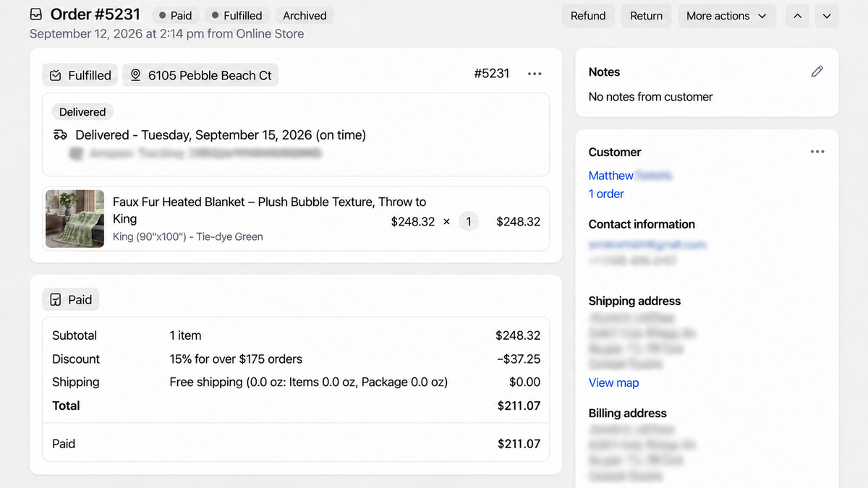Click the quantity 1 pill
Viewport: 868px width, 488px height.
point(469,222)
